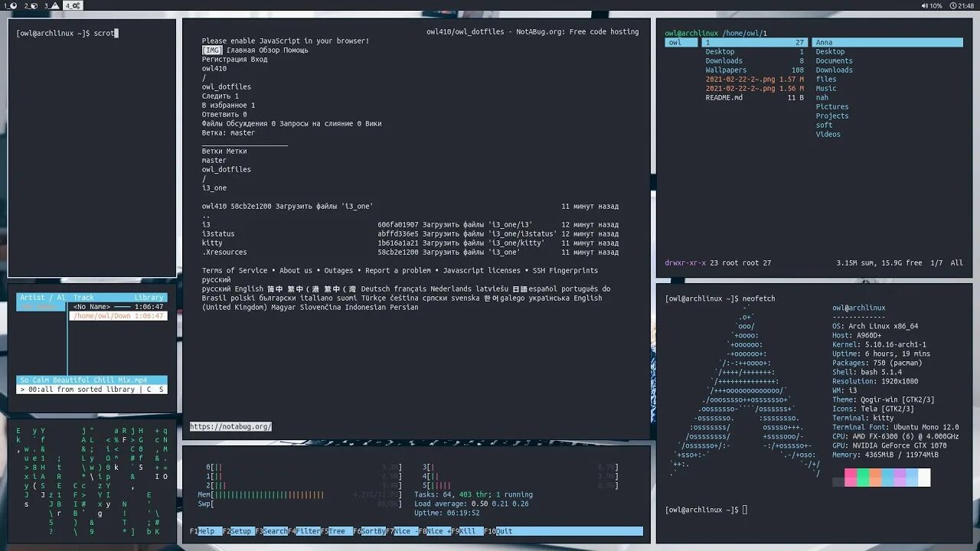
Task: Click F8 Nice + in htop
Action: (435, 531)
